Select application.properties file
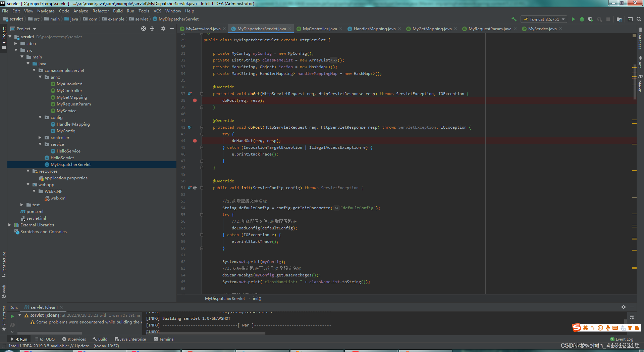 [x=63, y=178]
